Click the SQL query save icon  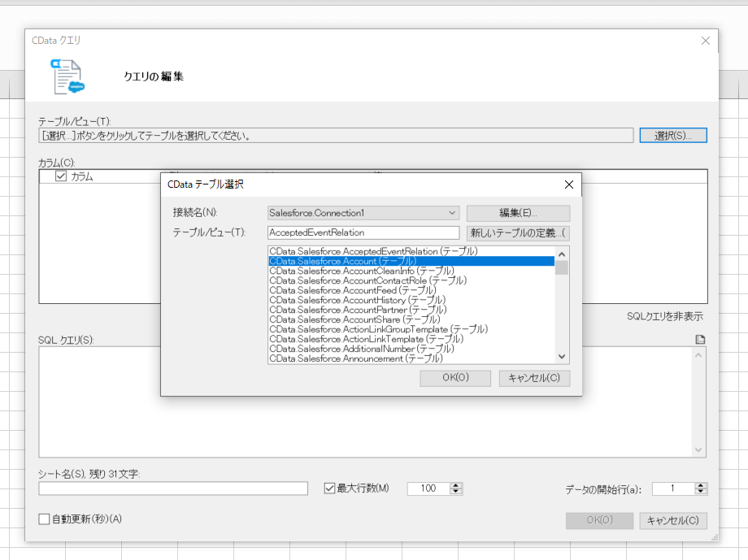[x=700, y=340]
